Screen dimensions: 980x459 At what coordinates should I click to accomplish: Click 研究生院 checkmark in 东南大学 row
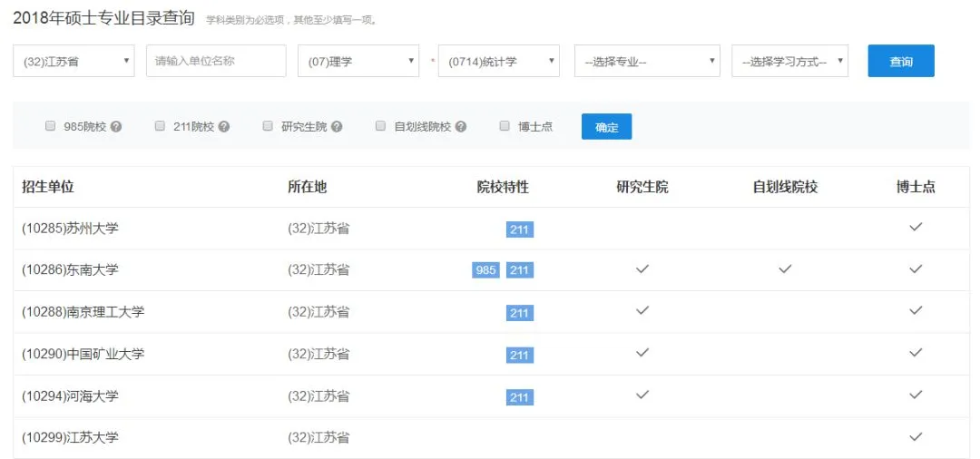click(x=642, y=269)
